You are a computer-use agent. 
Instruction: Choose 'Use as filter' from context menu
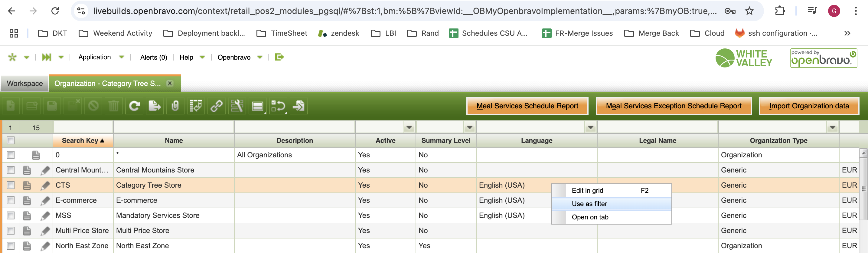pos(611,204)
